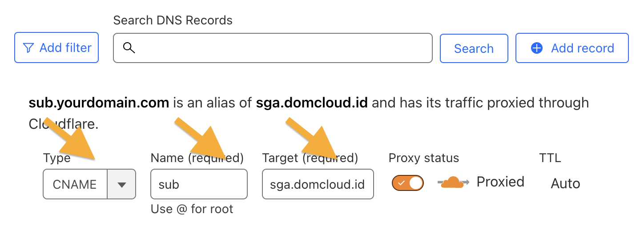Click the Add filter button text
The height and width of the screenshot is (230, 644).
tap(65, 48)
